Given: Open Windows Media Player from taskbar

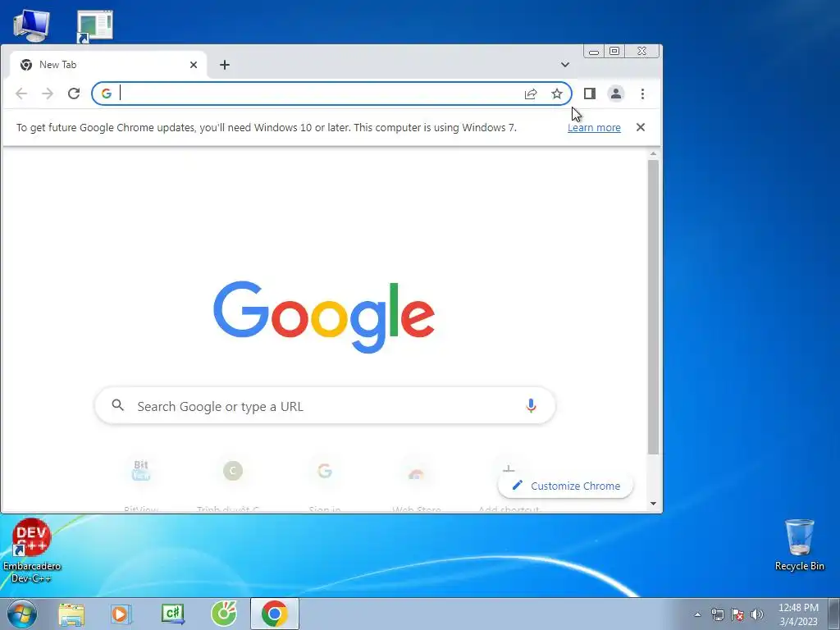Looking at the screenshot, I should tap(121, 614).
